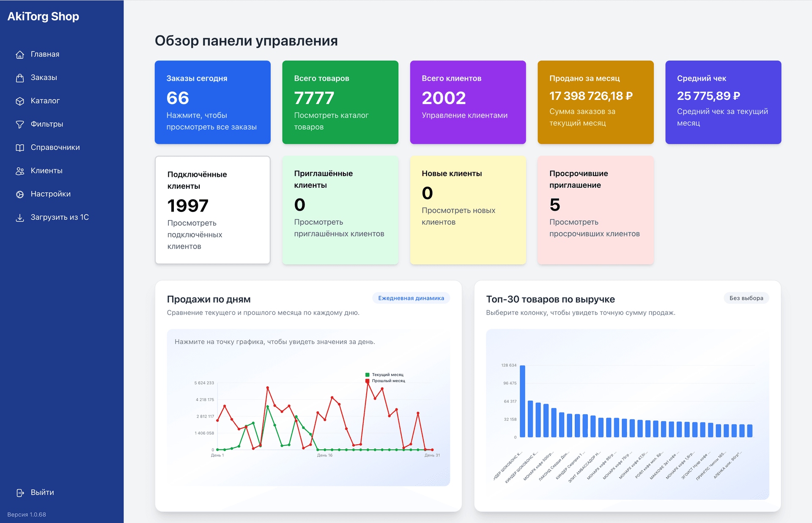The image size is (812, 523).
Task: Select the Заказы bag icon in sidebar
Action: pos(19,77)
